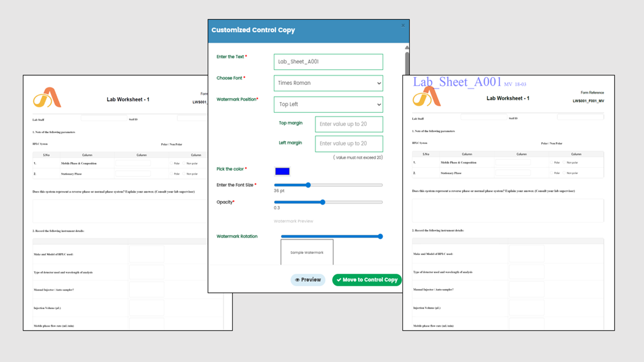Viewport: 644px width, 362px height.
Task: Focus the Left margin input field
Action: click(x=349, y=144)
